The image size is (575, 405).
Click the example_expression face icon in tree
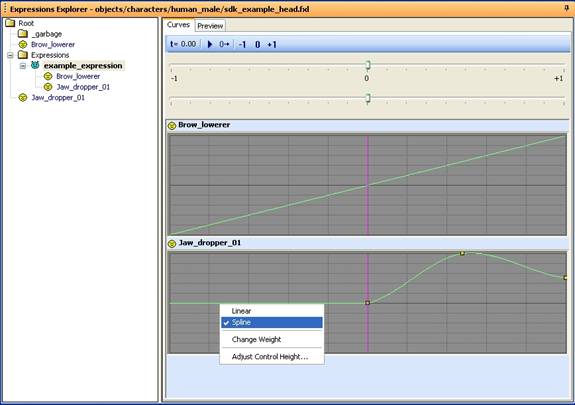[x=35, y=65]
